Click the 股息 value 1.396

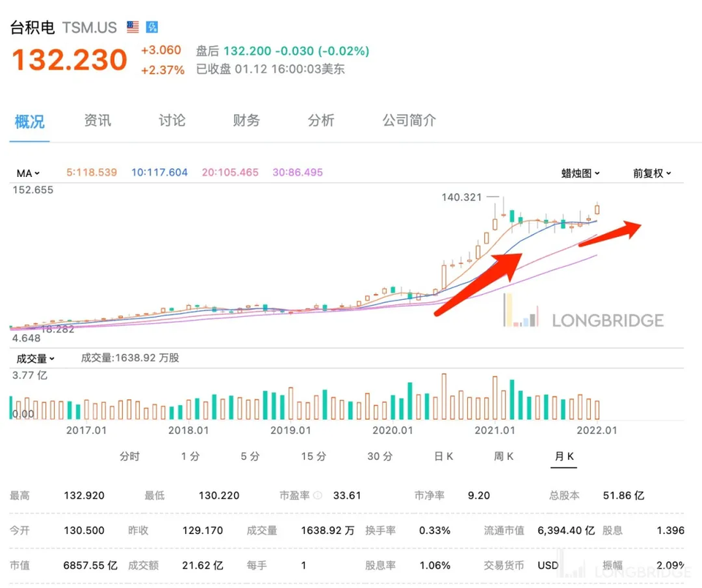tap(671, 531)
